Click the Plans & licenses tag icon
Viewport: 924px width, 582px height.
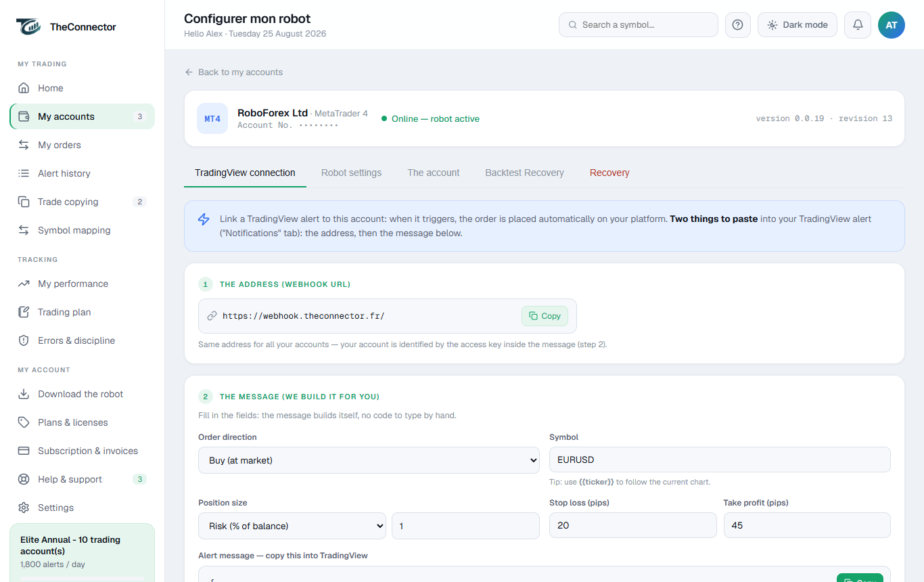[x=24, y=422]
